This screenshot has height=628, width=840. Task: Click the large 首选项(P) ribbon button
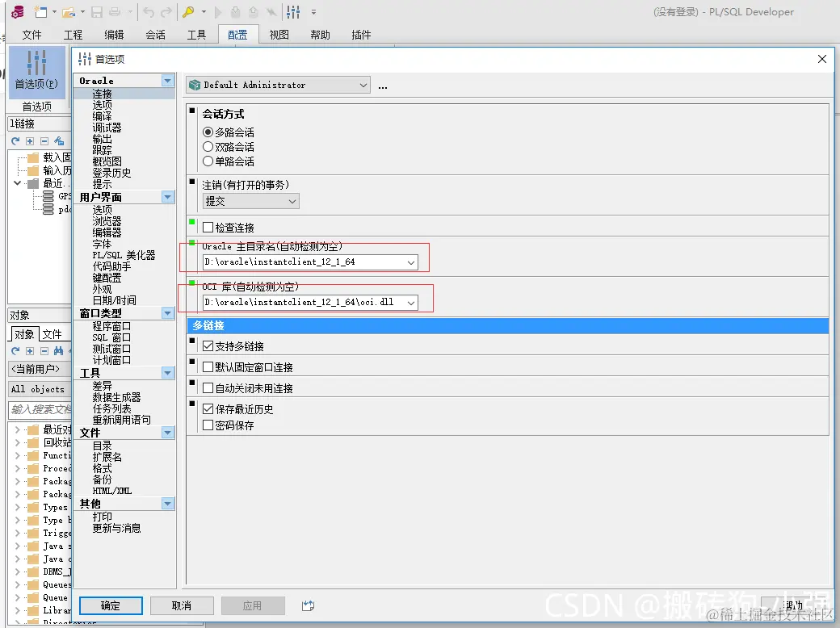(x=37, y=72)
